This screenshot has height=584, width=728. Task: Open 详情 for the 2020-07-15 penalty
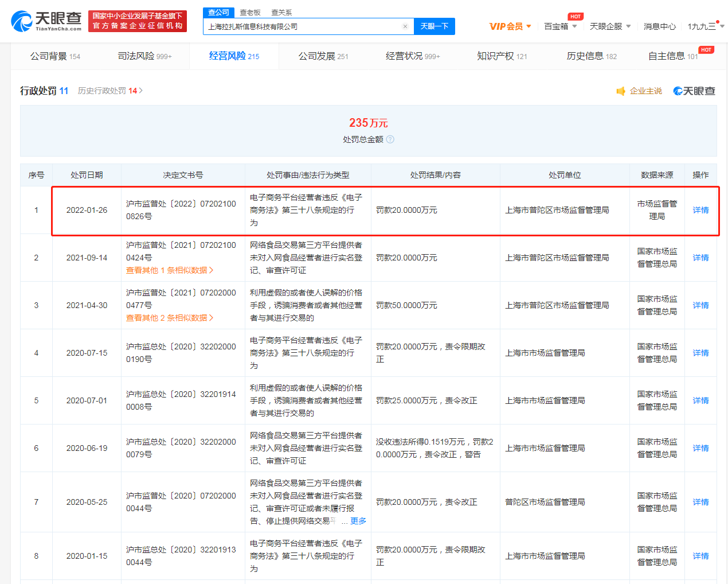pyautogui.click(x=700, y=353)
